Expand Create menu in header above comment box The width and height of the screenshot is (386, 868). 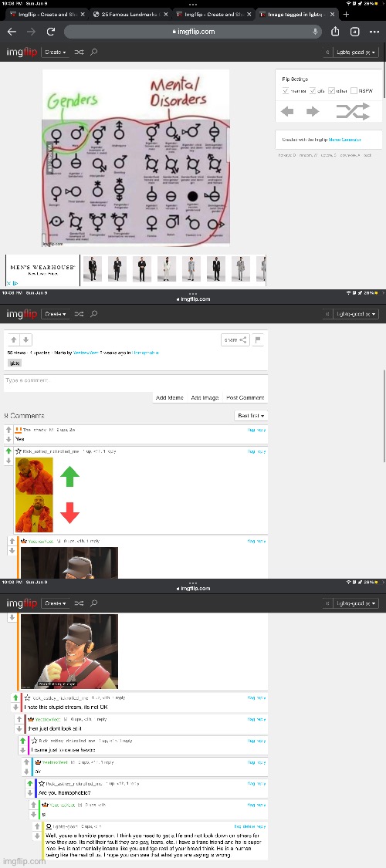point(55,314)
